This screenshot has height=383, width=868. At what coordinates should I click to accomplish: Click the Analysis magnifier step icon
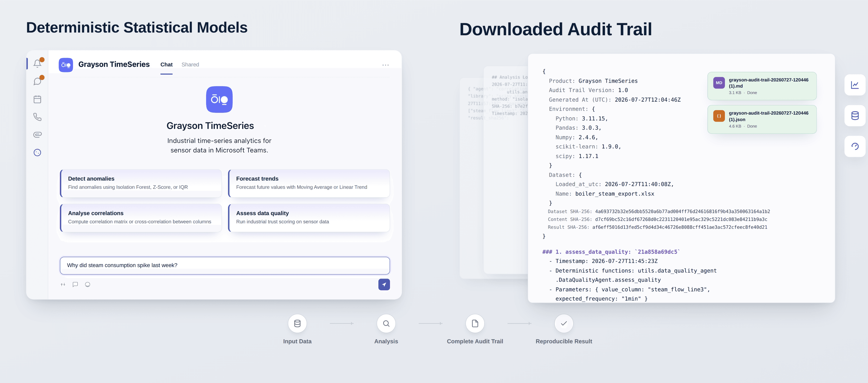click(x=386, y=323)
